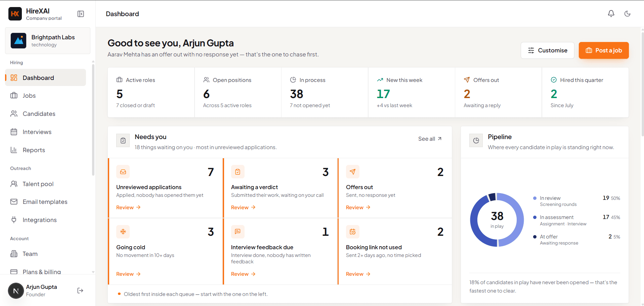Screen dimensions: 644x306
Task: Click the Active roles briefcase icon
Action: (119, 80)
